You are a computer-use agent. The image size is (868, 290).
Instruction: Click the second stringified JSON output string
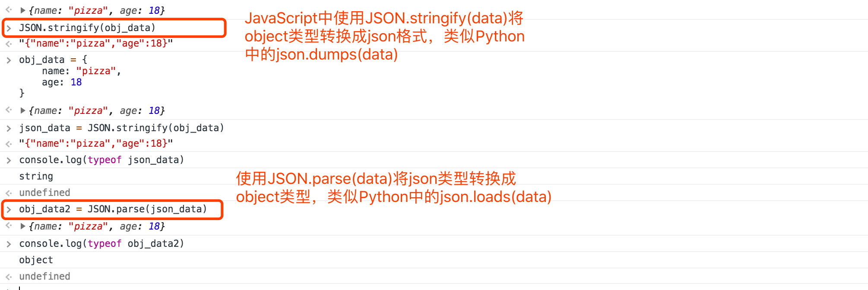[x=96, y=143]
